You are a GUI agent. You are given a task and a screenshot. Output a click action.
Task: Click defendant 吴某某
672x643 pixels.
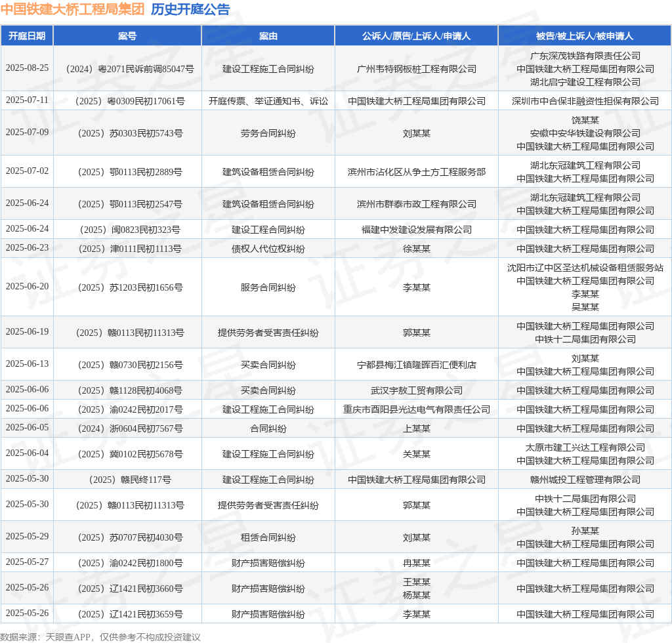pos(585,307)
